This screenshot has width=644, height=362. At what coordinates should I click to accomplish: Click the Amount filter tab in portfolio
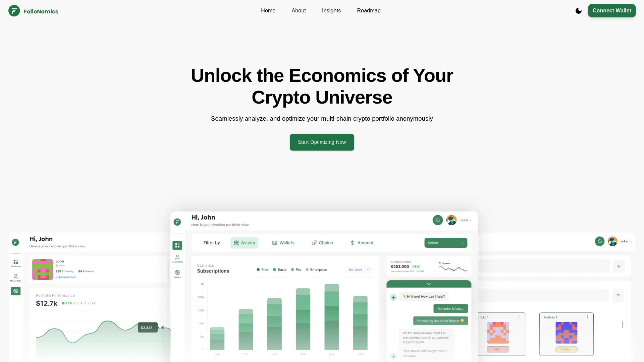(362, 243)
